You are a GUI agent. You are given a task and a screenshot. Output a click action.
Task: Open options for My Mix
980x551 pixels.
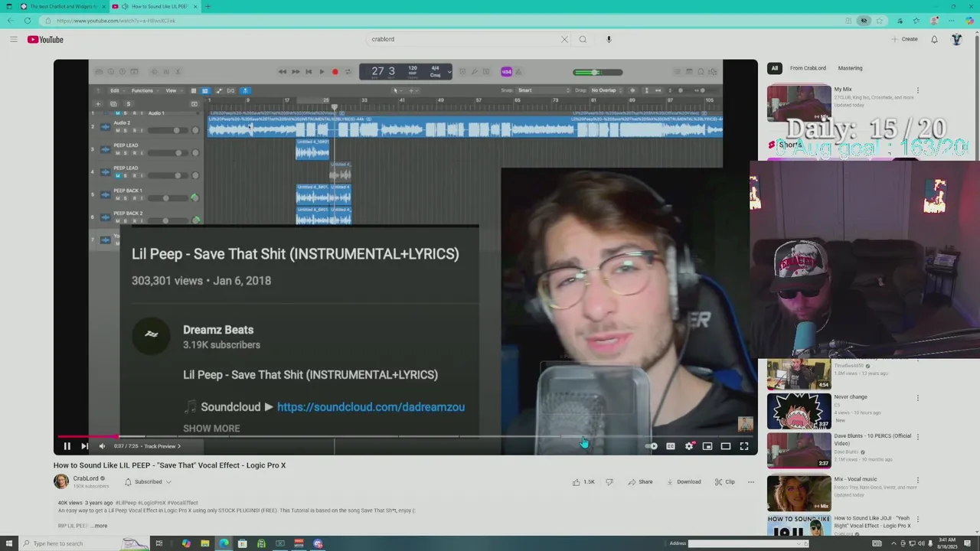point(918,90)
